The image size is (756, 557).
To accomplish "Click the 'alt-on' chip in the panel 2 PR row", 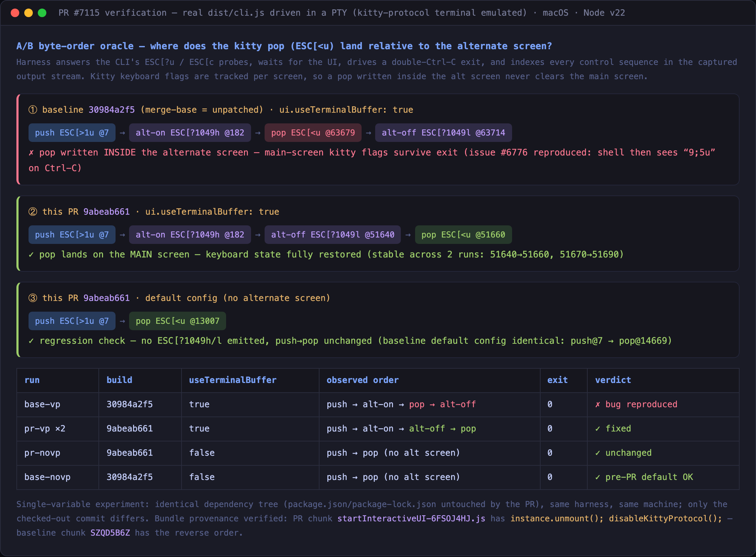I will click(x=190, y=235).
